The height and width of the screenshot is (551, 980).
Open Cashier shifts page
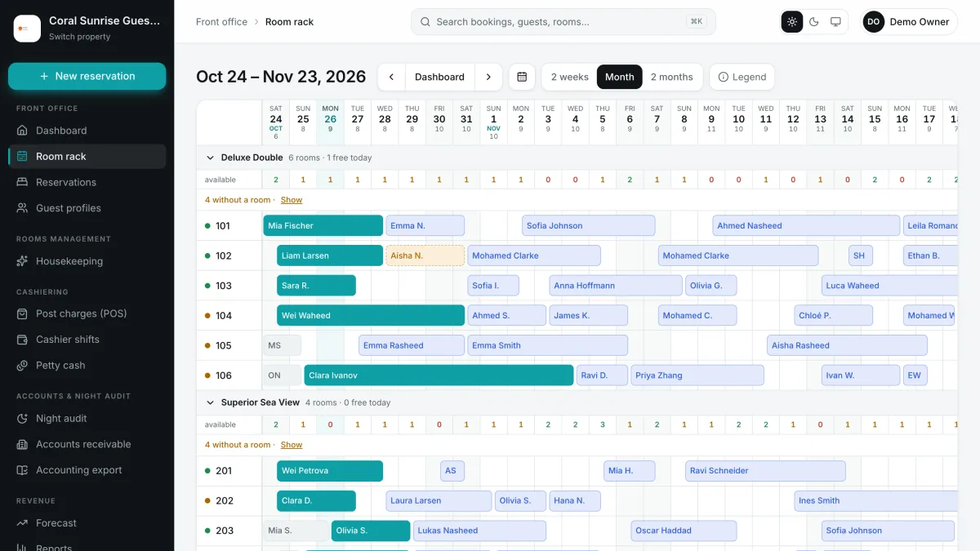point(87,340)
